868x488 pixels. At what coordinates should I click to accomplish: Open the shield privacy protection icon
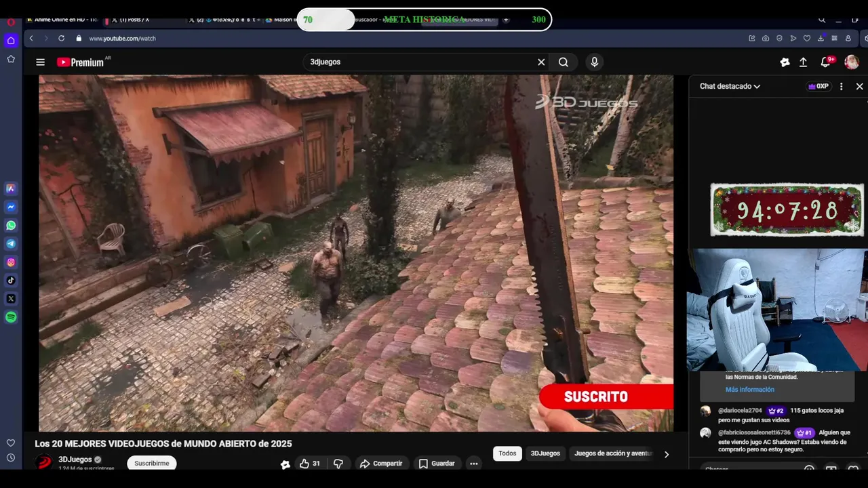[x=779, y=39]
